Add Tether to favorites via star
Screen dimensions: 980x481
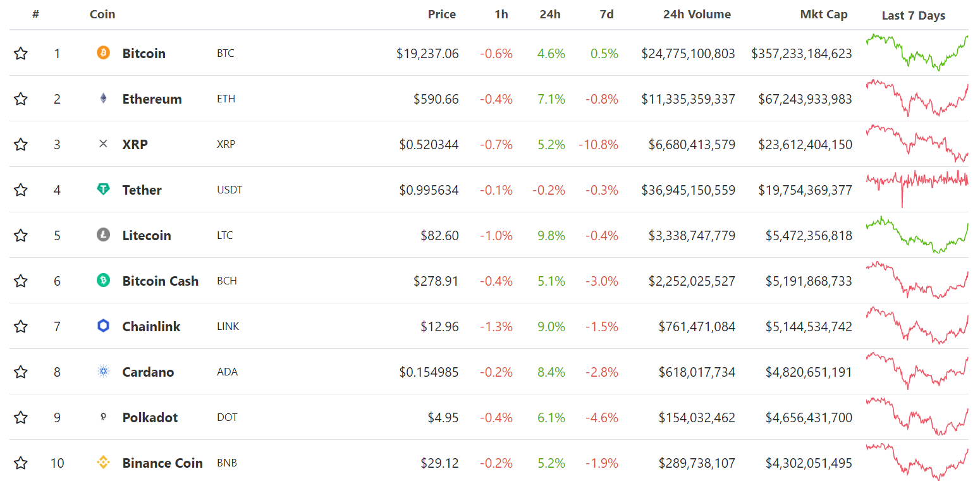point(21,190)
